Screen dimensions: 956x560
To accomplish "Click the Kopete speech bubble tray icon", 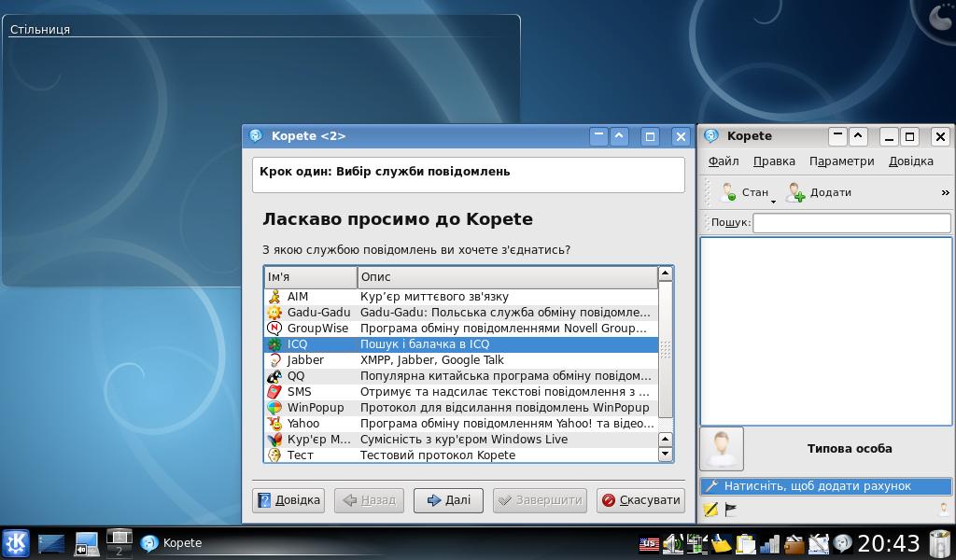I will [843, 543].
